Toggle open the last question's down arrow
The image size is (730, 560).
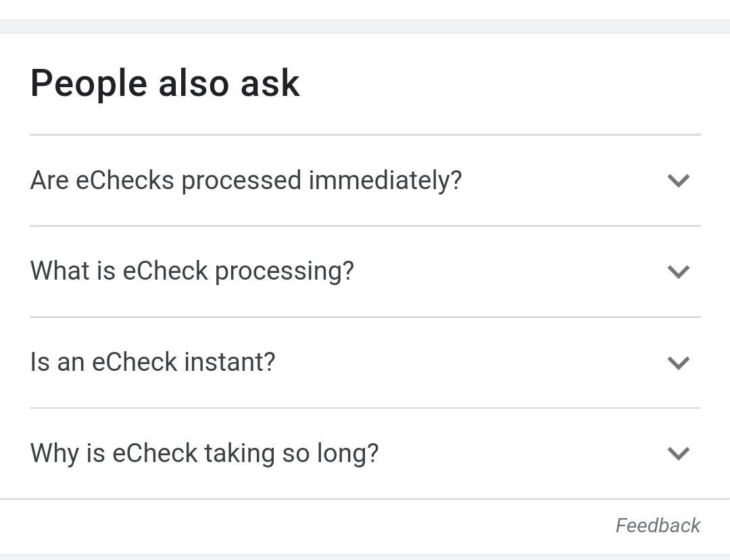point(678,453)
